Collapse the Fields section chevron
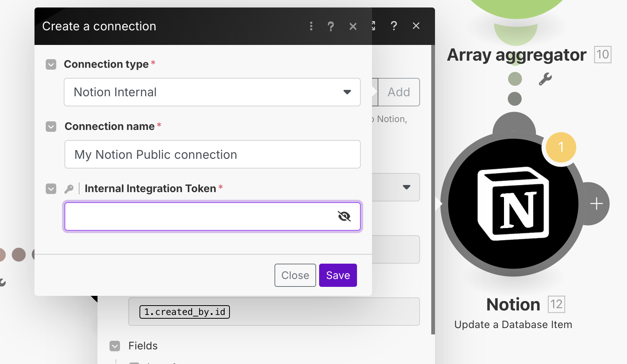Viewport: 627px width, 364px height. click(x=115, y=346)
